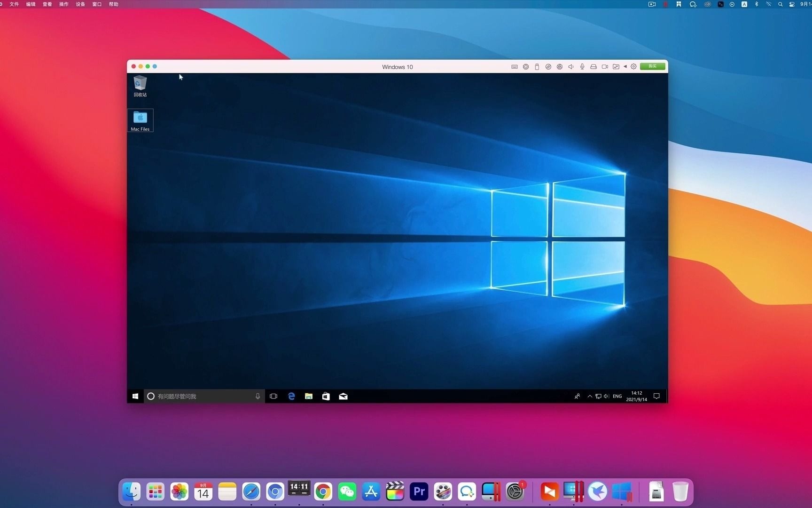
Task: Click Creative Cloud icon in Mac menu bar
Action: coord(708,4)
